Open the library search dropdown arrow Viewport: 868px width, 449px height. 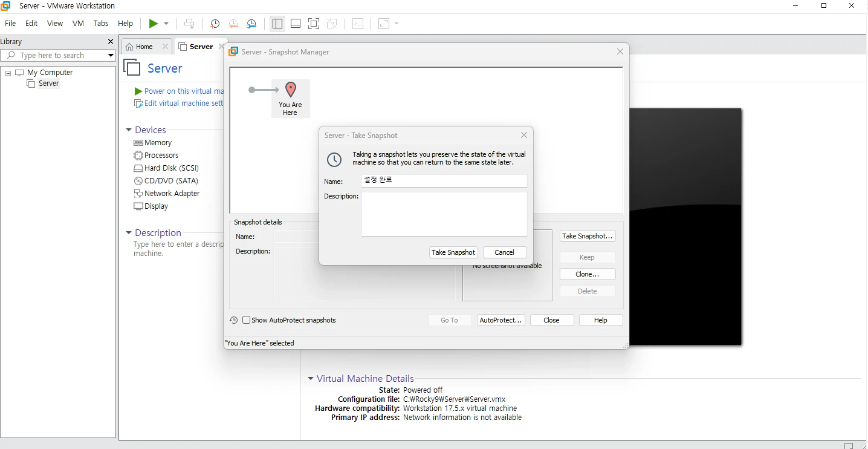111,55
